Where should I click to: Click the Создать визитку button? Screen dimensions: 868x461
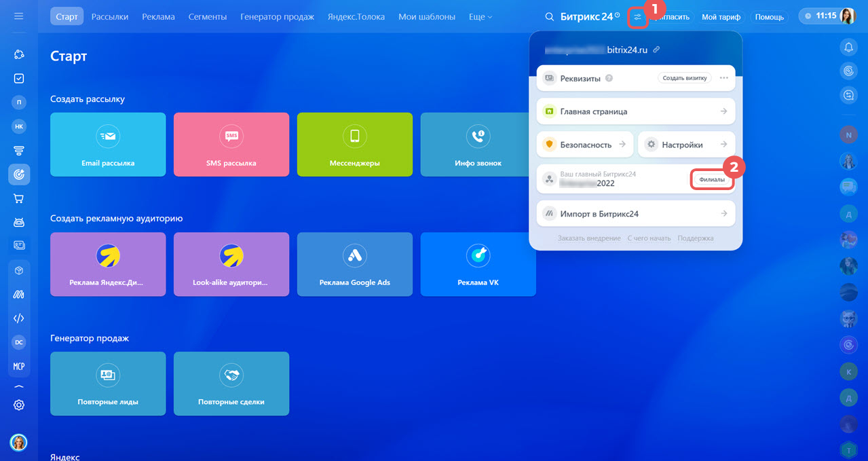pyautogui.click(x=685, y=78)
